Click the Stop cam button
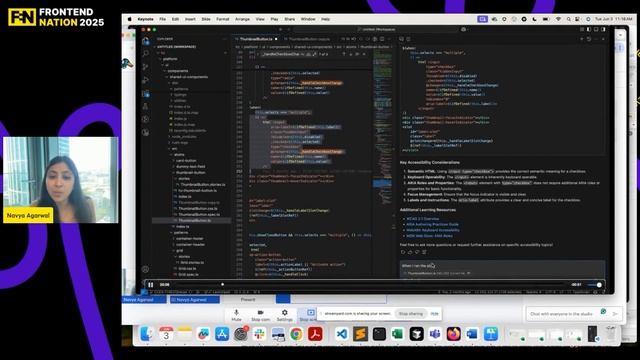The width and height of the screenshot is (640, 360). point(260,315)
